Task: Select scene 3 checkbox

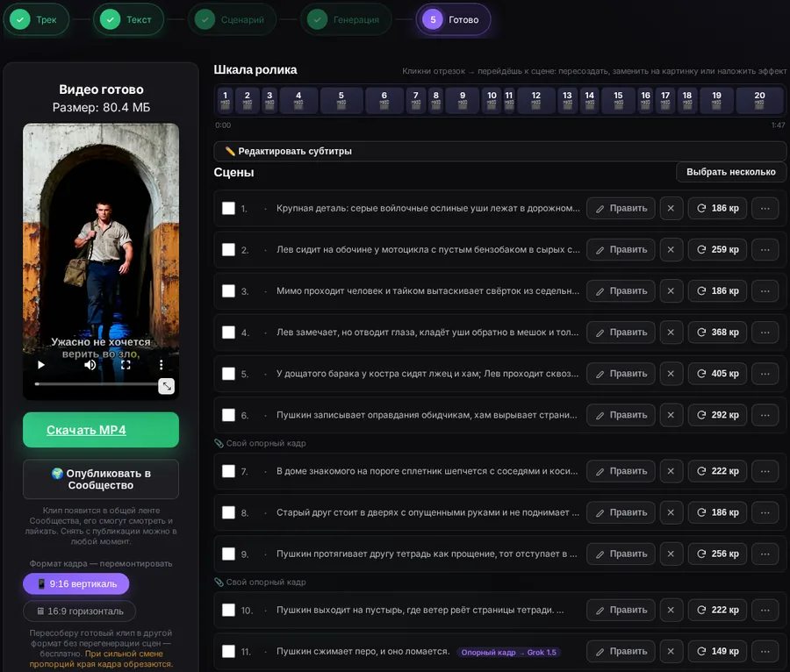Action: coord(229,291)
